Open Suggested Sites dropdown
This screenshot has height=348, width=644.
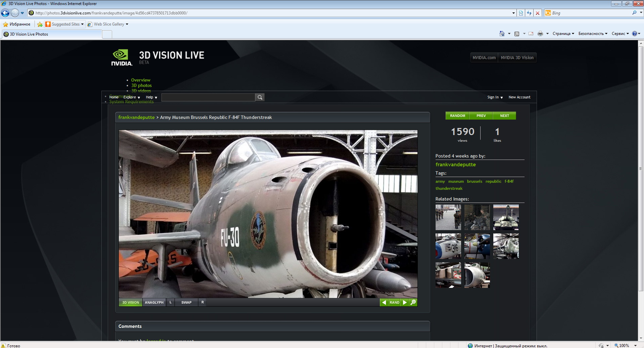(64, 24)
